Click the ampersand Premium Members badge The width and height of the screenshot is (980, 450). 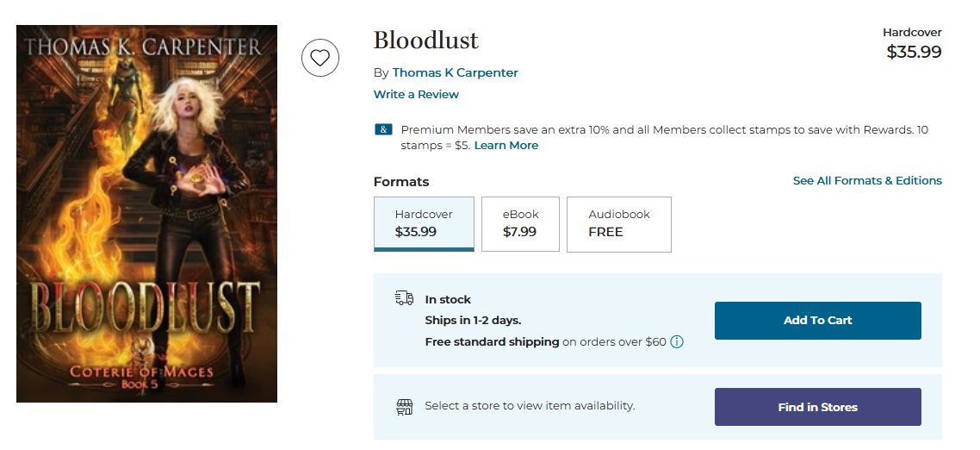pos(383,129)
